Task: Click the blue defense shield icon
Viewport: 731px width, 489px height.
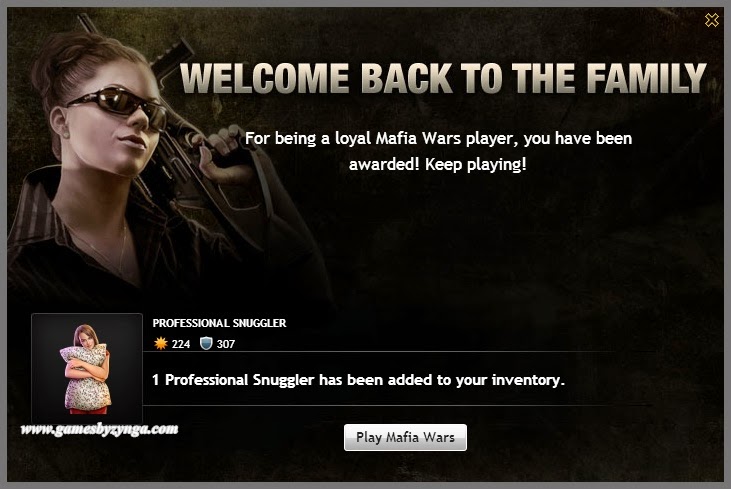Action: coord(206,344)
